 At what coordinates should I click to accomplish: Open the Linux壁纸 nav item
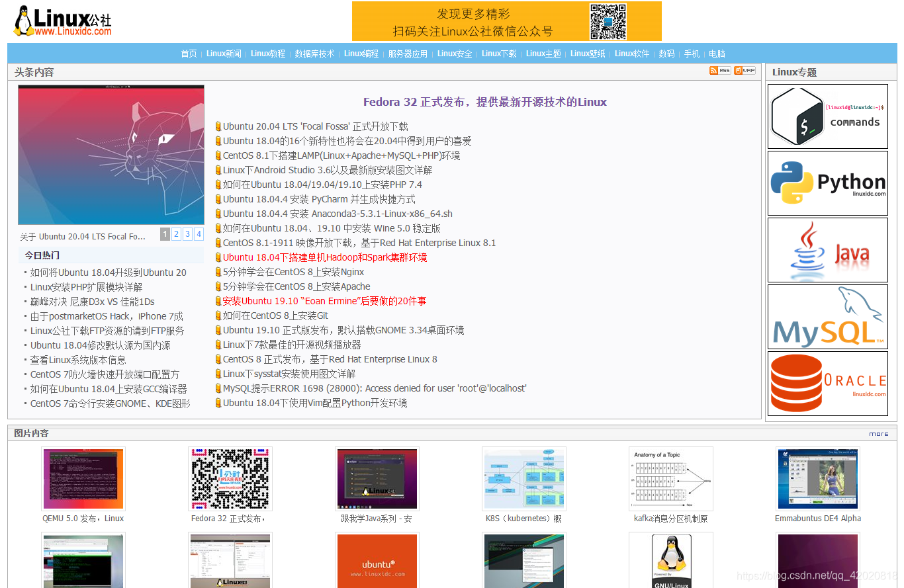[588, 54]
